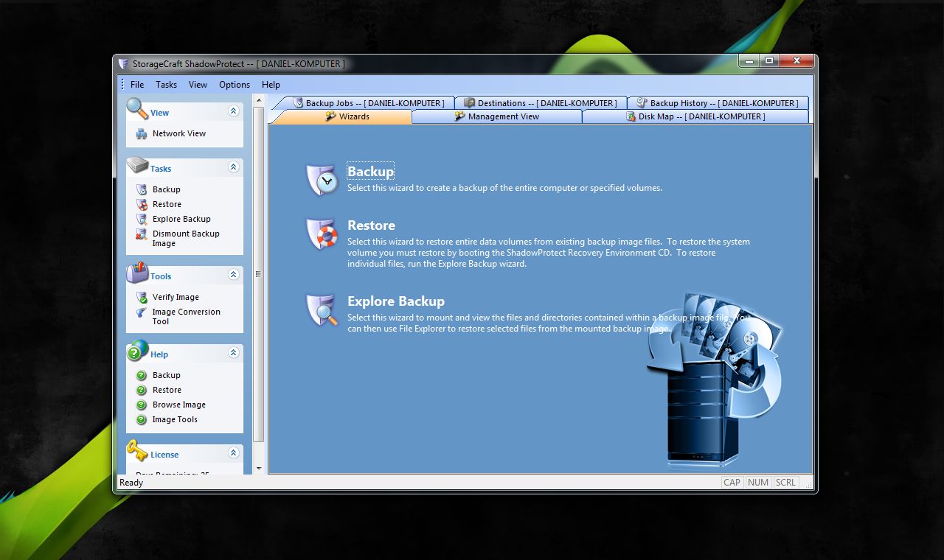944x560 pixels.
Task: Switch to the Backup History tab
Action: pyautogui.click(x=718, y=103)
